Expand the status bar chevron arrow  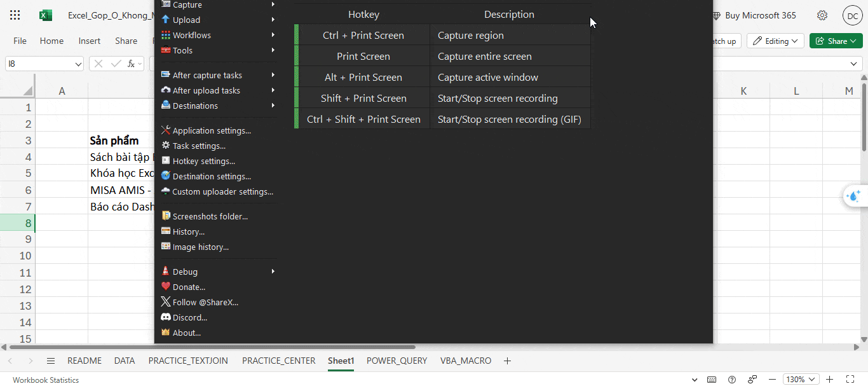pos(694,380)
